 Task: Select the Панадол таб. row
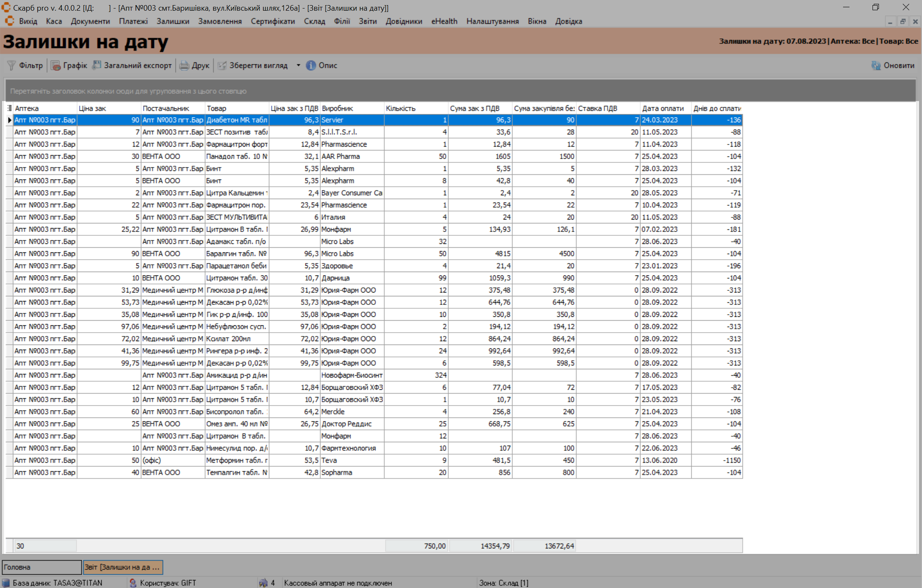236,156
